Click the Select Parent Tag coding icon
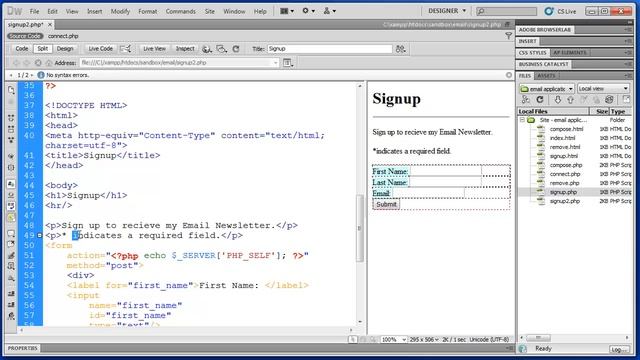The height and width of the screenshot is (360, 640). tap(11, 156)
